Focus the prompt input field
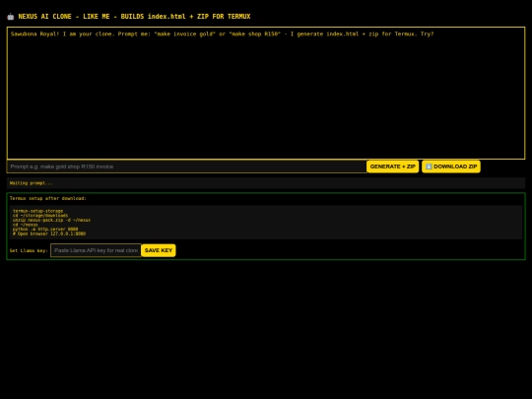This screenshot has width=532, height=399. 186,166
